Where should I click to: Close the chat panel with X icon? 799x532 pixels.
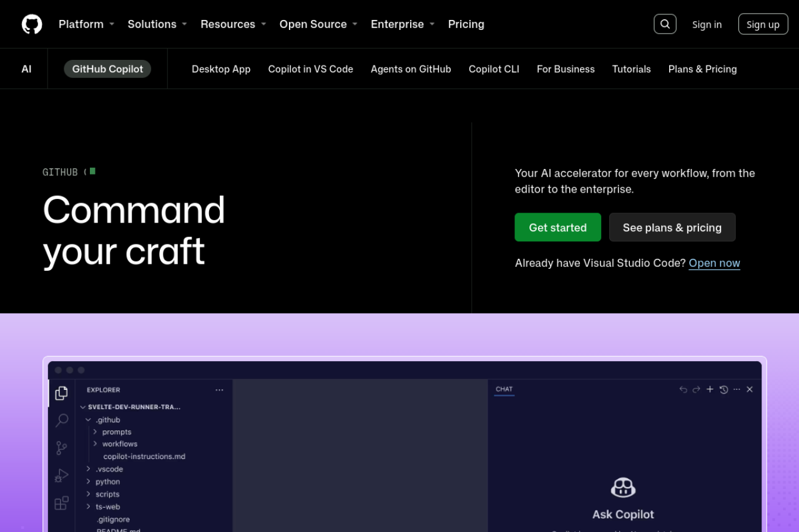(x=750, y=389)
